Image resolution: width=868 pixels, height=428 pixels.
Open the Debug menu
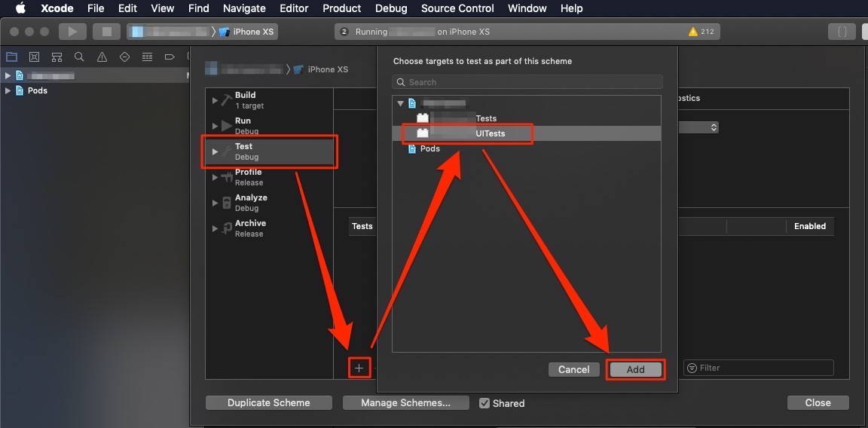(x=391, y=8)
